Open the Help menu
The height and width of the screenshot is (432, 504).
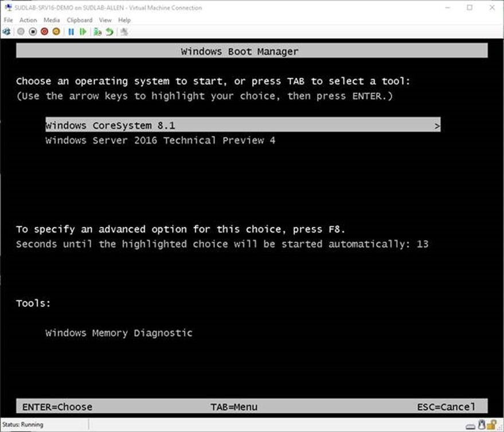pyautogui.click(x=124, y=20)
